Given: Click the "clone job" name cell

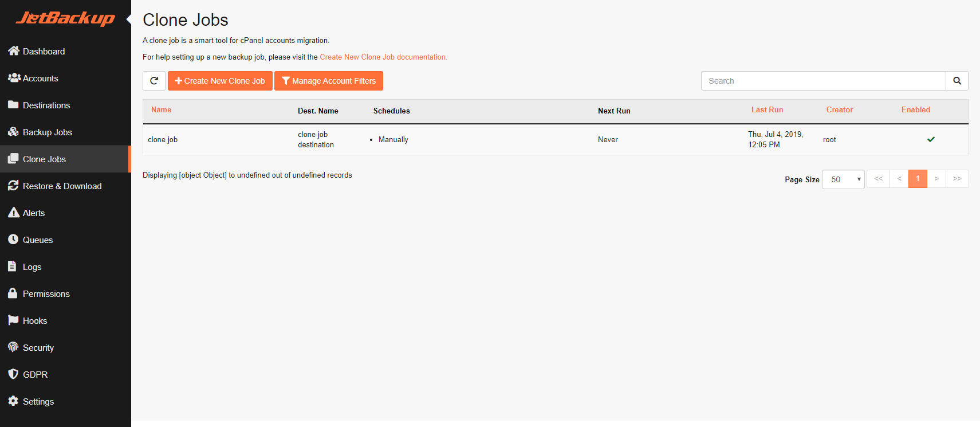Looking at the screenshot, I should [163, 139].
